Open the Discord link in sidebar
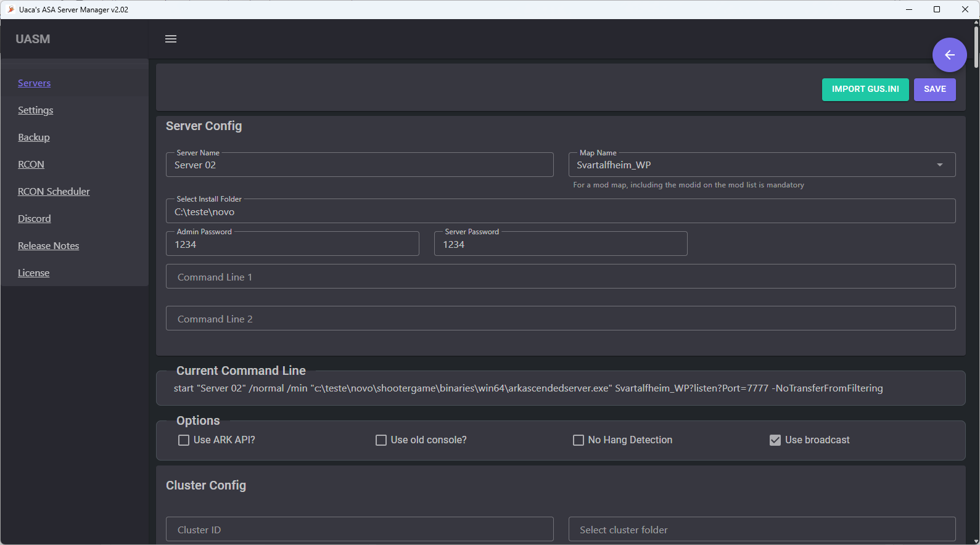The width and height of the screenshot is (980, 545). [35, 219]
